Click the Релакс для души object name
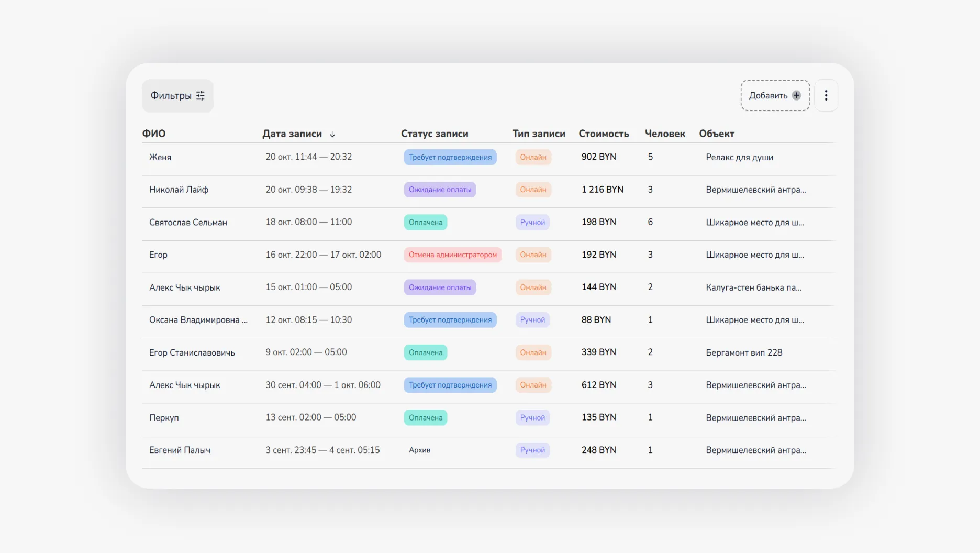Image resolution: width=980 pixels, height=553 pixels. pos(739,157)
